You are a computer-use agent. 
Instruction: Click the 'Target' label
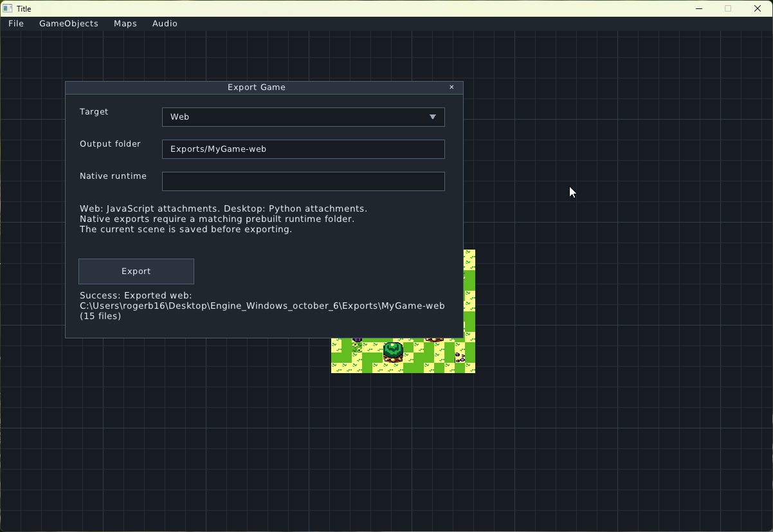(94, 112)
